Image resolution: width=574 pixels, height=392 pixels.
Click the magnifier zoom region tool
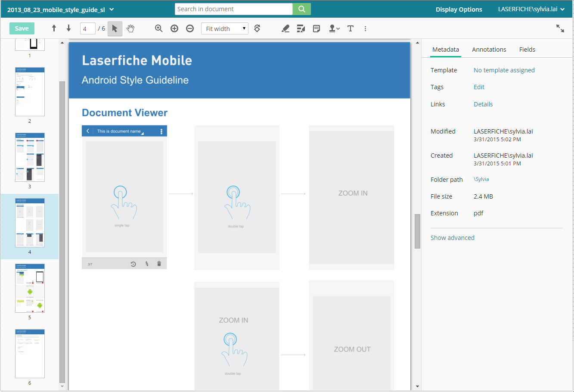[159, 28]
